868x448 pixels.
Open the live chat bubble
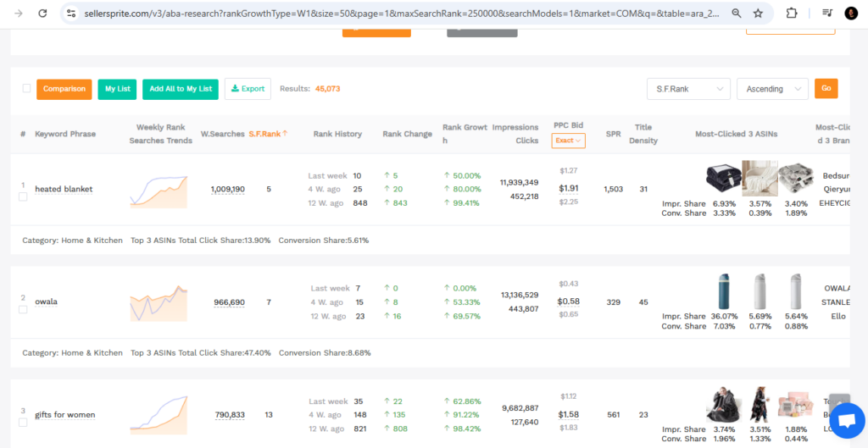pyautogui.click(x=847, y=421)
